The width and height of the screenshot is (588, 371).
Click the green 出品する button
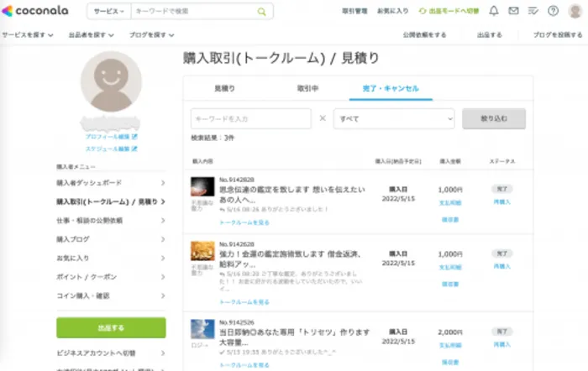(x=111, y=327)
